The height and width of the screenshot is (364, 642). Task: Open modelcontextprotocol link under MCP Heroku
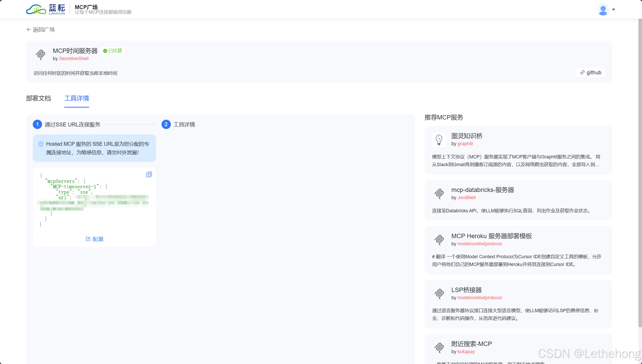tap(479, 244)
